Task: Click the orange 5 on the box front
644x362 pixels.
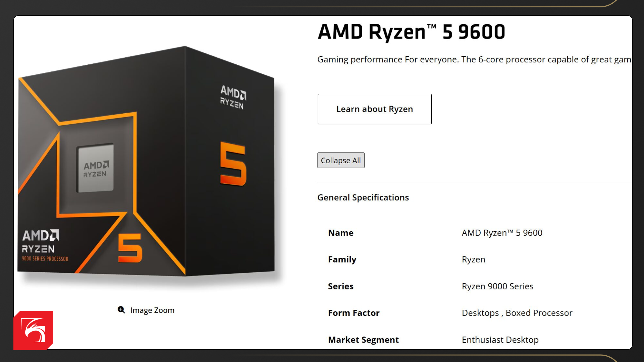Action: pos(130,248)
